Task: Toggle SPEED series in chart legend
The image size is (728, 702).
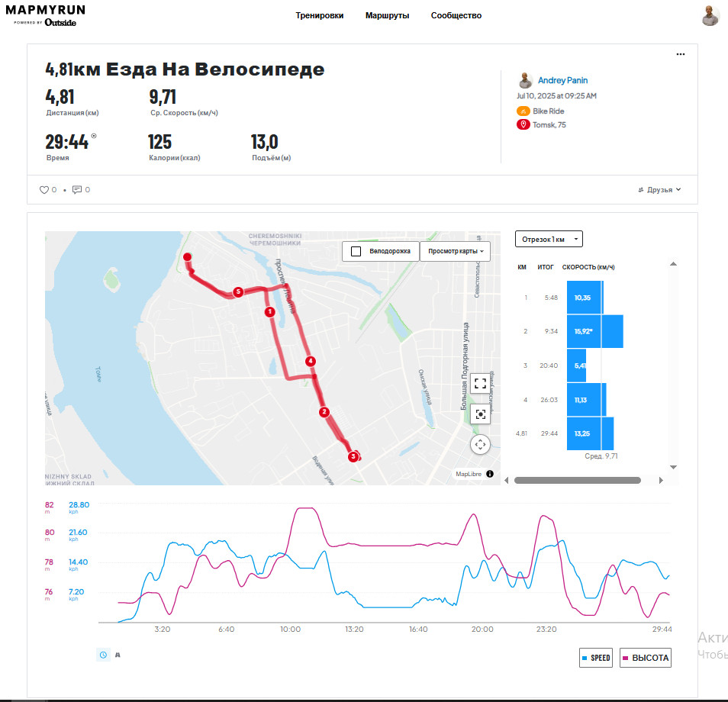Action: (x=596, y=658)
